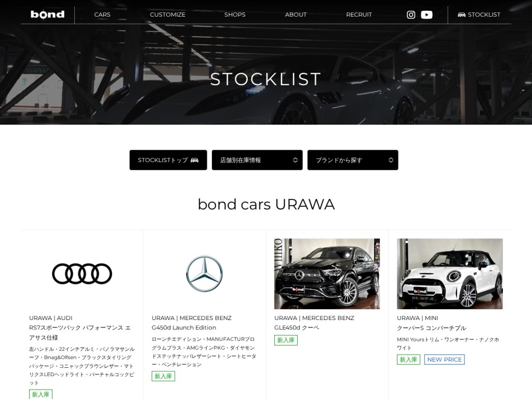
Task: Click the Audi four-rings logo
Action: click(x=82, y=273)
